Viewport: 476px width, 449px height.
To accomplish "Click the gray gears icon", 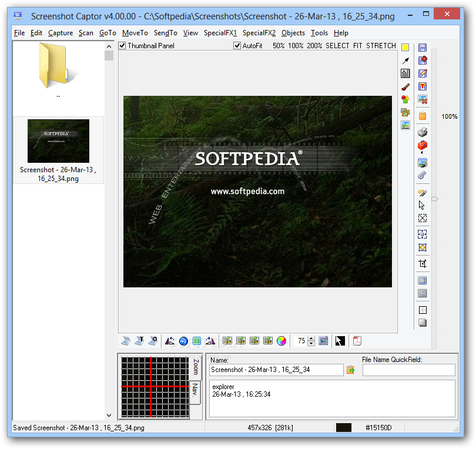I will [x=423, y=175].
